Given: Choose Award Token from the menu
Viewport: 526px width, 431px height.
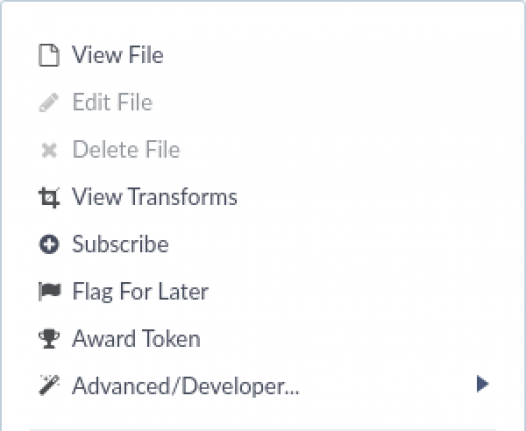Looking at the screenshot, I should pos(263,339).
